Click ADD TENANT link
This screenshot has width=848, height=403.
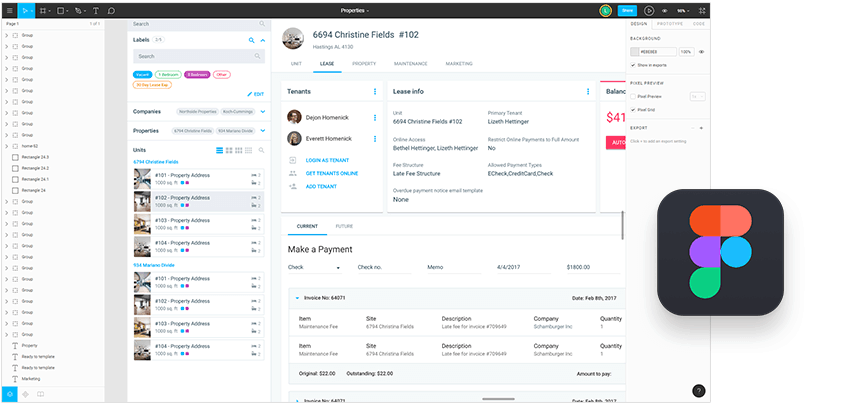[x=321, y=187]
